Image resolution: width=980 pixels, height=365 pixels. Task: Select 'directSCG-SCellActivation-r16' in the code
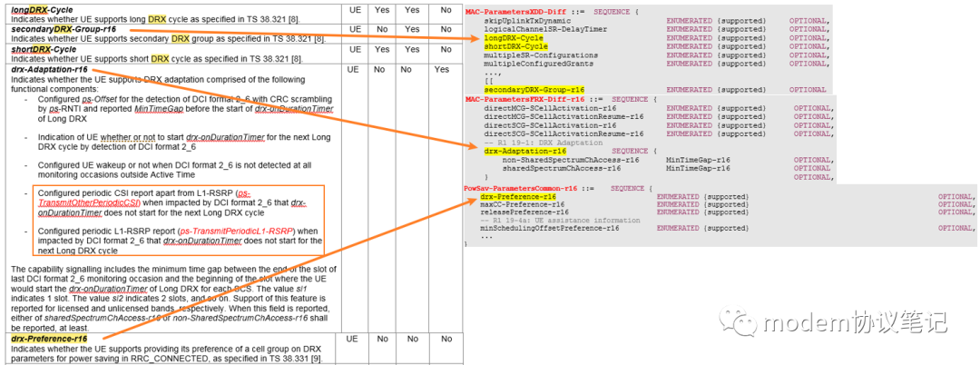click(x=550, y=125)
